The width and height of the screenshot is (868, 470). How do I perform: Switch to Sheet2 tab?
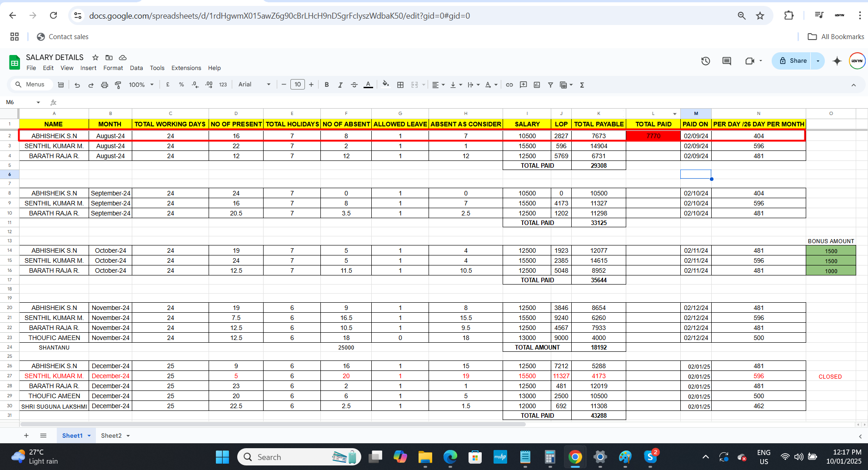click(x=111, y=435)
